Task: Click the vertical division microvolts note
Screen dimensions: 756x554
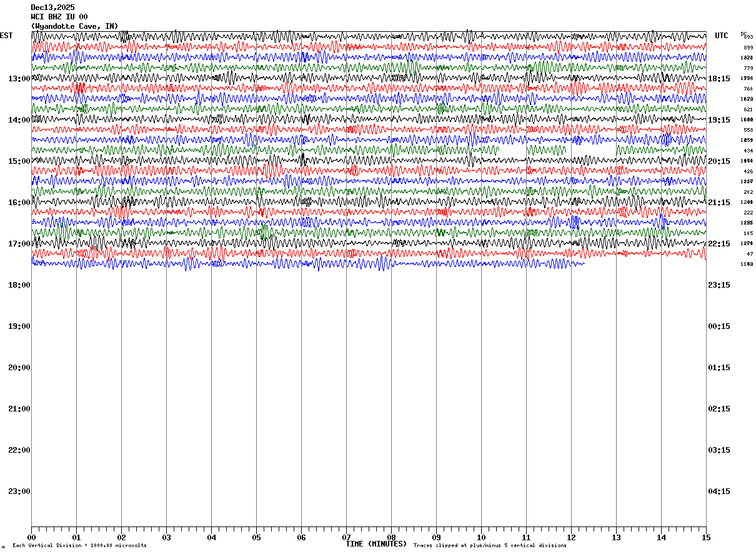Action: (x=80, y=546)
